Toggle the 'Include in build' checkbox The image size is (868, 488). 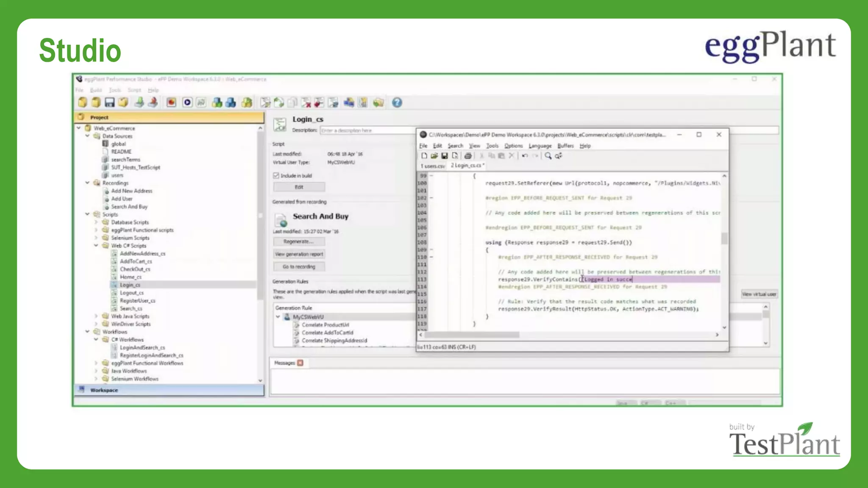click(276, 175)
